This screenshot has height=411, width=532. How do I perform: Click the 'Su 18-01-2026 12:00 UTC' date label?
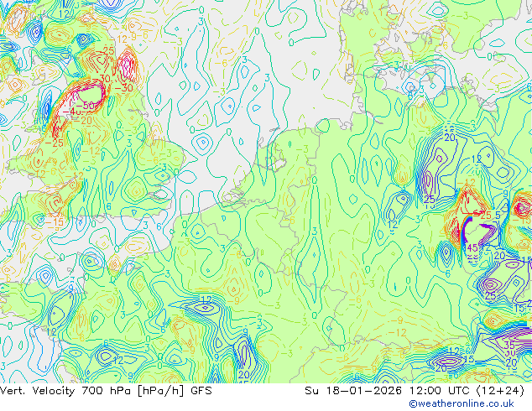click(x=389, y=391)
